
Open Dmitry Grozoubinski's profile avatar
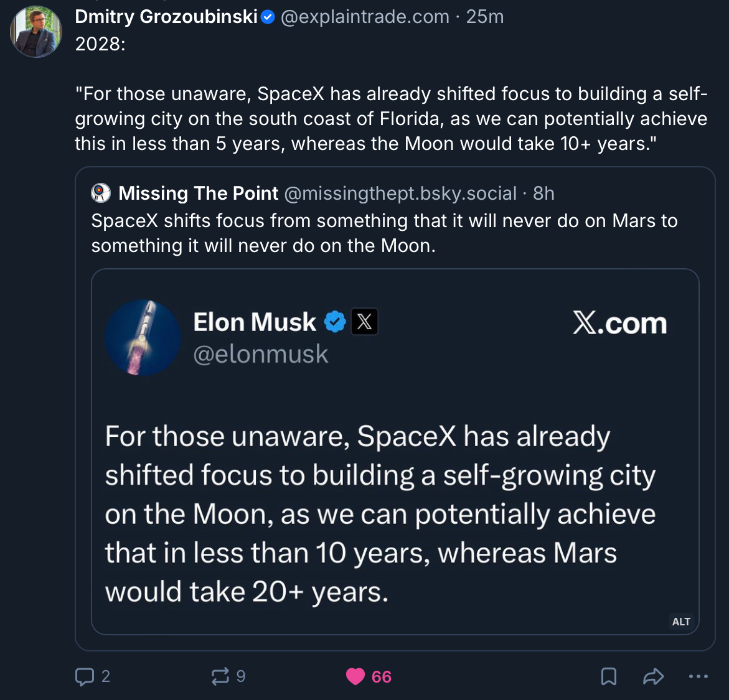coord(36,32)
